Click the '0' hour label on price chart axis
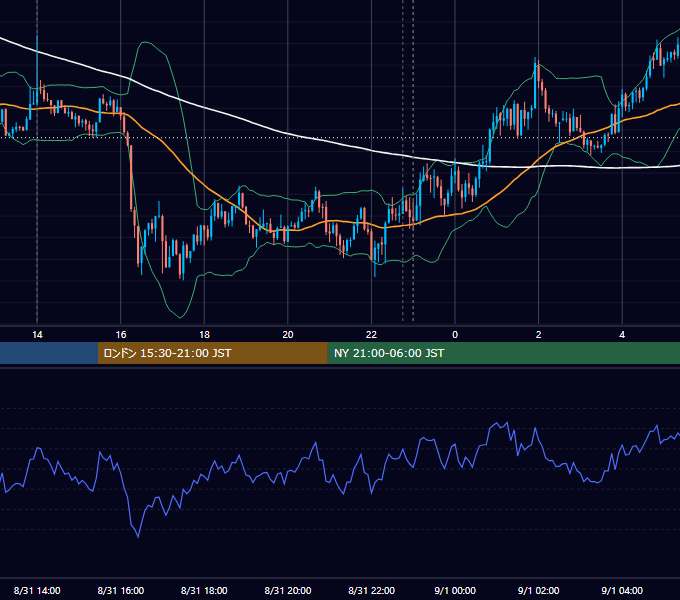This screenshot has width=680, height=600. pyautogui.click(x=455, y=335)
